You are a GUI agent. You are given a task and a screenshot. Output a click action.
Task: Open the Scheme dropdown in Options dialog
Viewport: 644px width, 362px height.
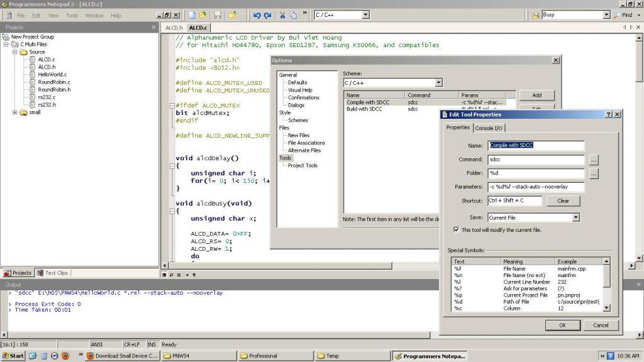[x=438, y=83]
